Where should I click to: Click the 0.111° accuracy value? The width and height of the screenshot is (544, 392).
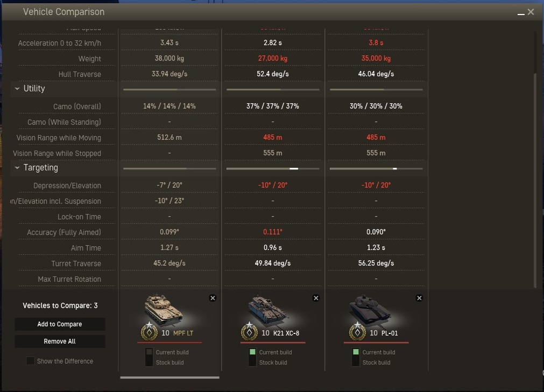(273, 232)
